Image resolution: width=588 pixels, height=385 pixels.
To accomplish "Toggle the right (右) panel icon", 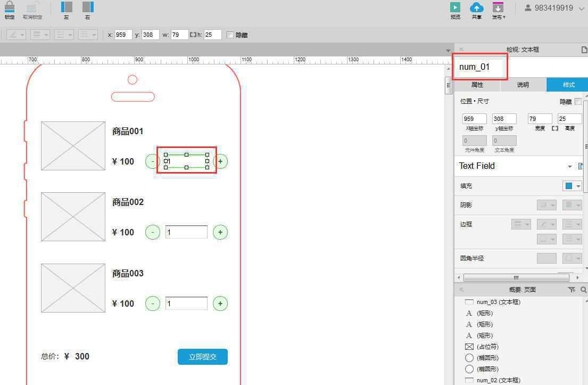I will pos(88,7).
